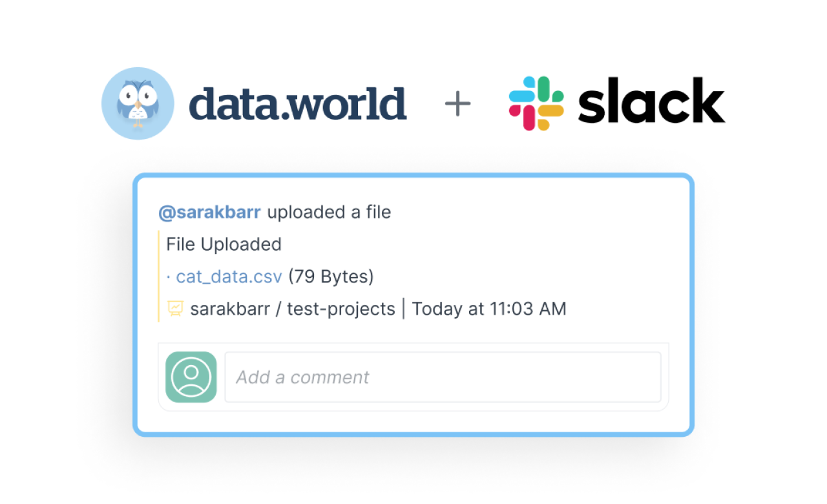Click the vertical divider before Today
Screen dimensions: 827x504
point(404,309)
